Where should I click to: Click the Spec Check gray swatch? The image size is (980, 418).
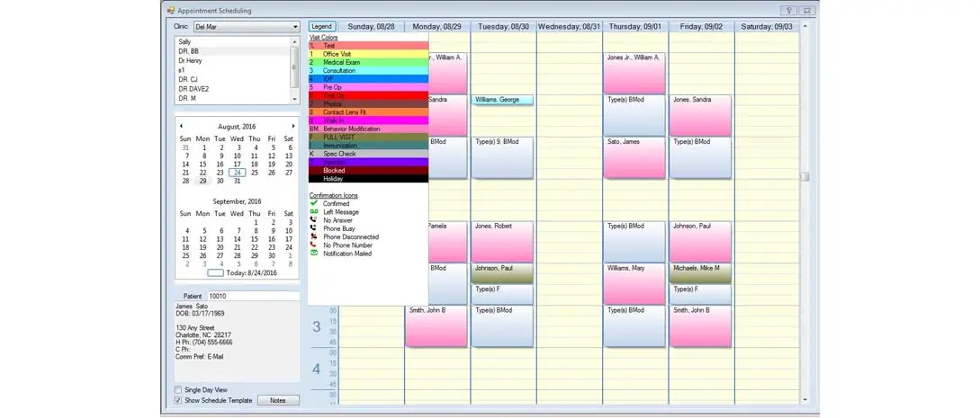coord(369,154)
